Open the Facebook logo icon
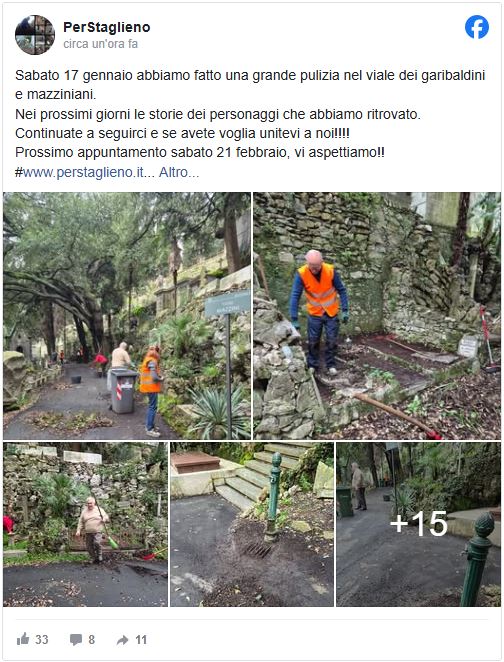Screen dimensions: 504x662 coord(477,27)
